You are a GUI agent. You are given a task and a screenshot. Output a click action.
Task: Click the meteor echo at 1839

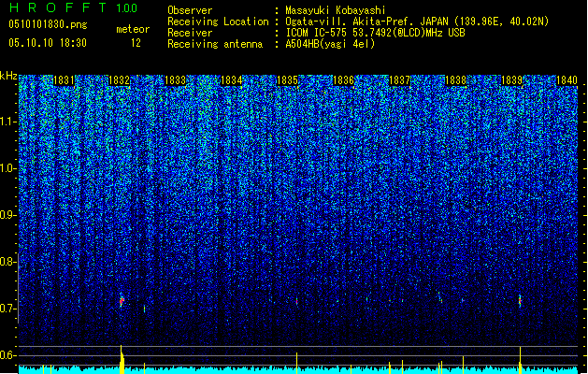[x=520, y=300]
